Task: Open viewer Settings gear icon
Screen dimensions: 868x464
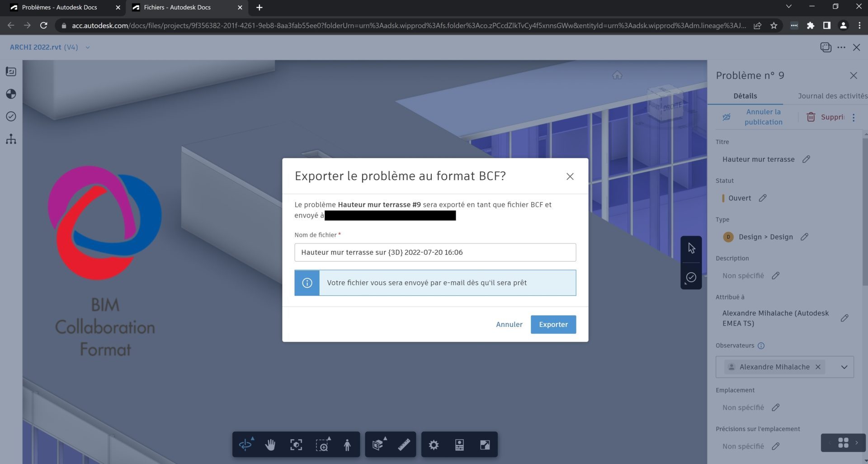Action: [434, 445]
